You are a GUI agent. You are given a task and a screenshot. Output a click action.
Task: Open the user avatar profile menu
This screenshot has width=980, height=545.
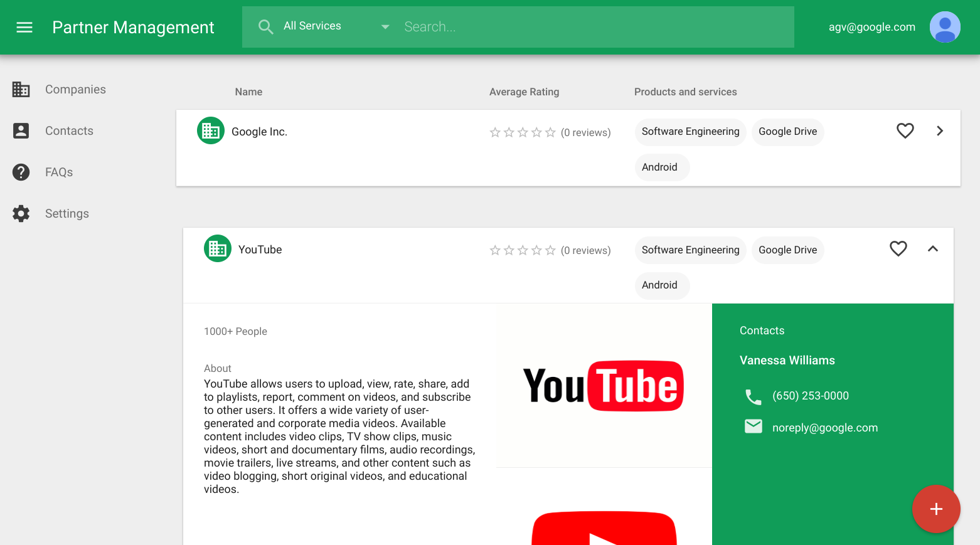945,27
